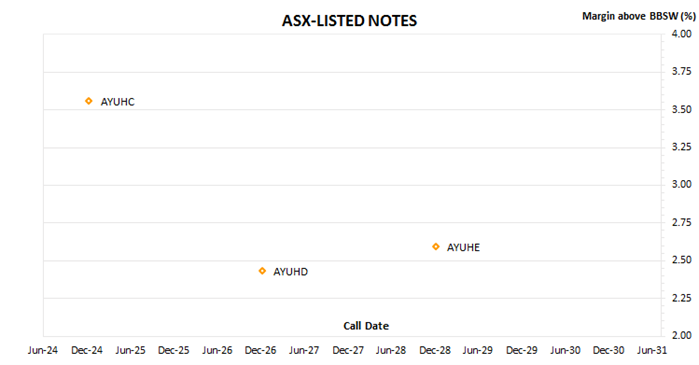
Task: Click the Jun-31 x-axis label
Action: coord(652,350)
